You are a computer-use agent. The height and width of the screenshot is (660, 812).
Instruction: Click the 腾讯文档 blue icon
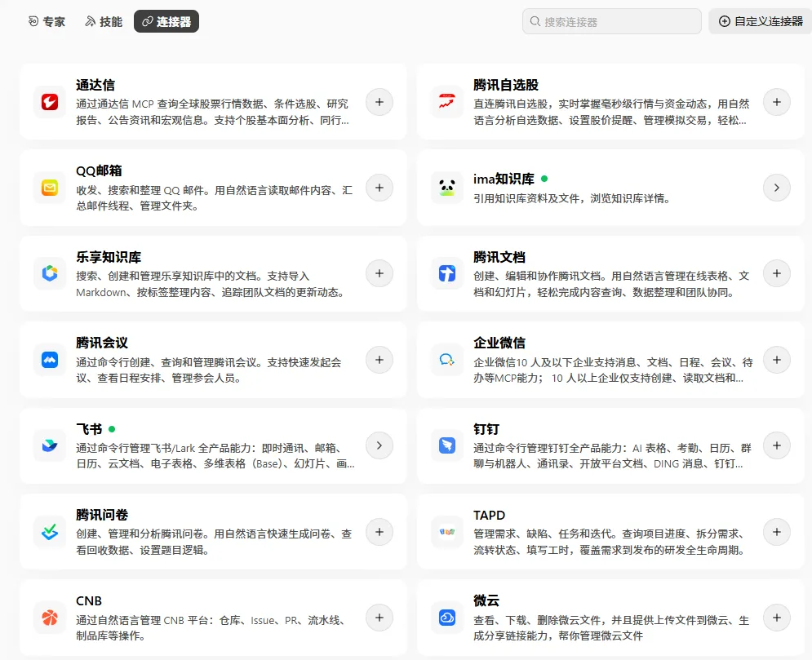447,273
